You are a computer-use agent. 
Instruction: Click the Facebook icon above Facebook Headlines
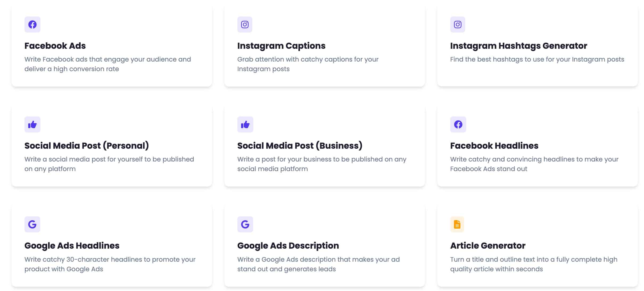click(x=458, y=124)
